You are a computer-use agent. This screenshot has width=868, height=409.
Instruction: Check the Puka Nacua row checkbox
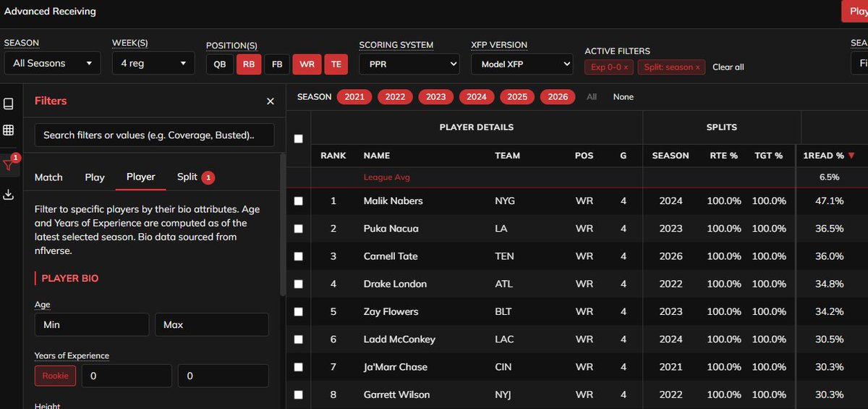tap(299, 229)
